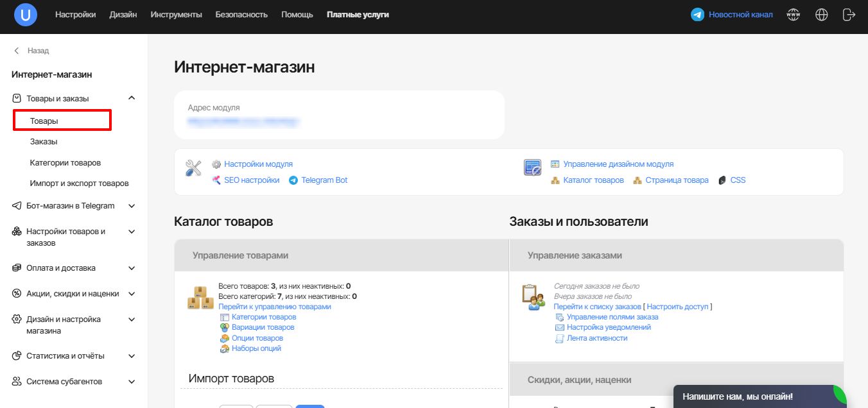Click the gear icon for module settings
Screen dimensions: 868x408
[216, 164]
